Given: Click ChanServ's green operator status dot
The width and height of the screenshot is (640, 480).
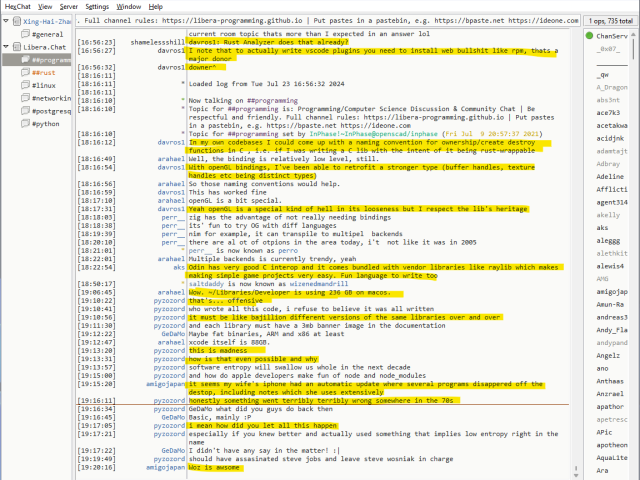Looking at the screenshot, I should [x=587, y=36].
